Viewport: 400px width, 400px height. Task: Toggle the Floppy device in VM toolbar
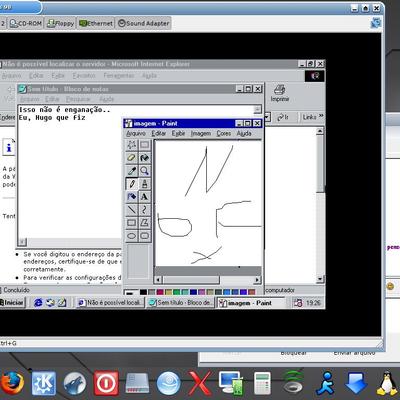[61, 23]
